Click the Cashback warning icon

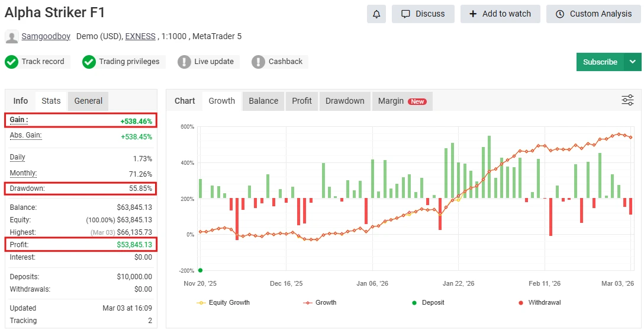click(x=258, y=62)
